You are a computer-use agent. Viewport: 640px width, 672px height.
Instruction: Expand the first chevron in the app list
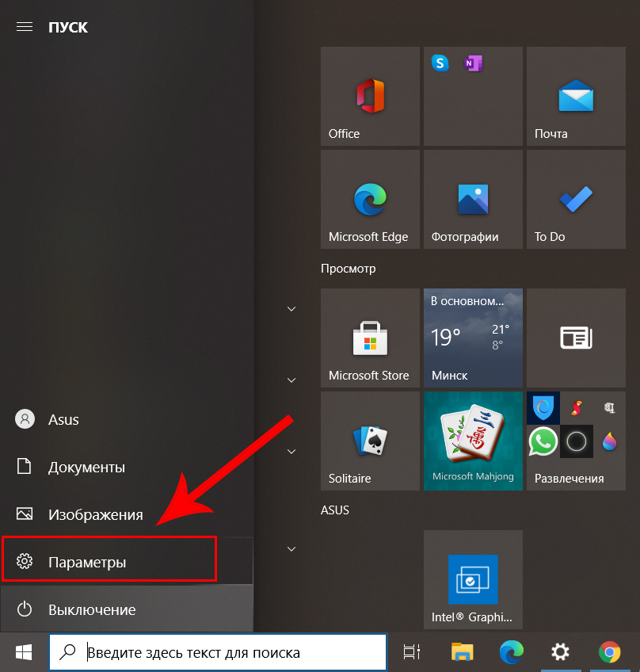pyautogui.click(x=291, y=309)
